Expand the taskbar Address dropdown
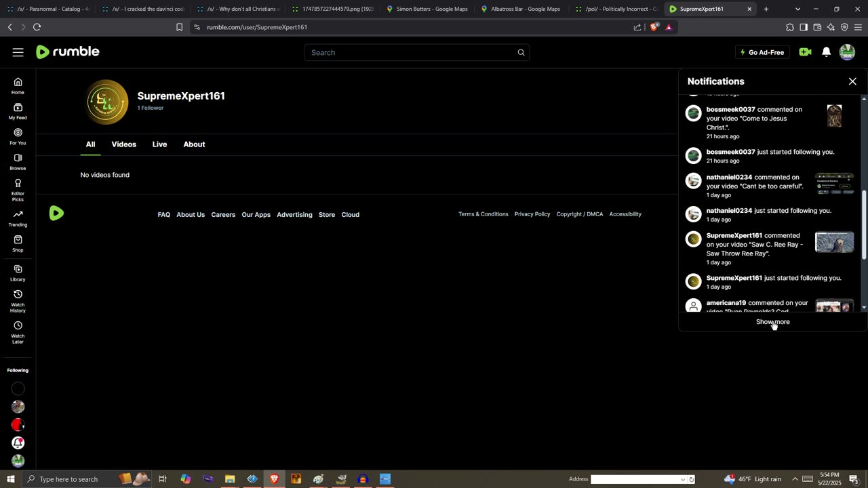868x488 pixels. (x=683, y=479)
